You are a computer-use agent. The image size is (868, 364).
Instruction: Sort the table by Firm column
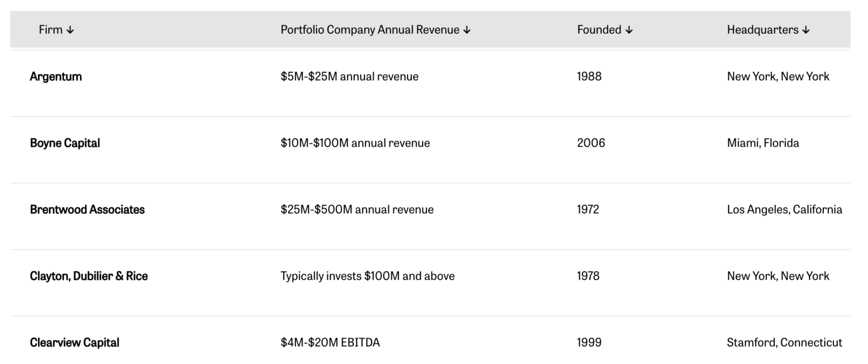click(x=51, y=29)
